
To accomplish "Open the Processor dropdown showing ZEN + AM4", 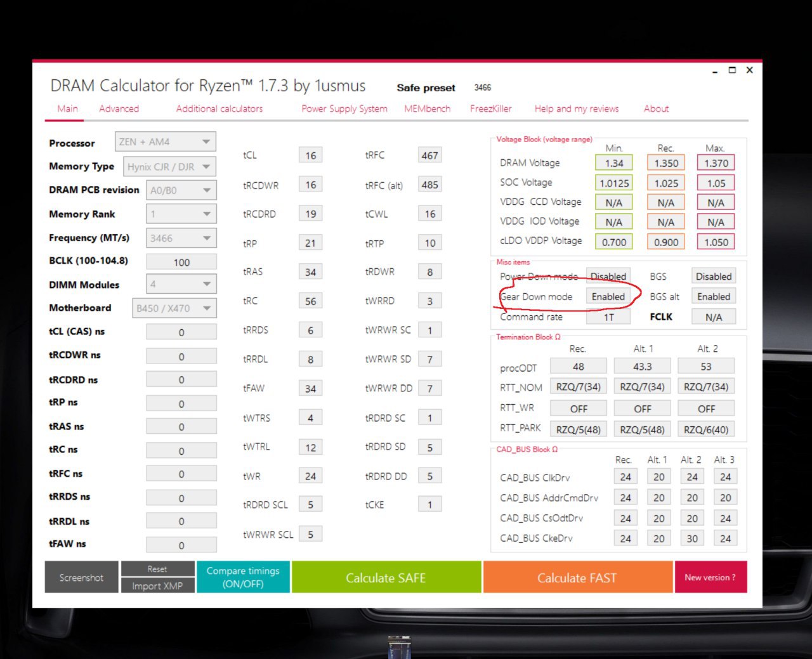I will pyautogui.click(x=165, y=141).
